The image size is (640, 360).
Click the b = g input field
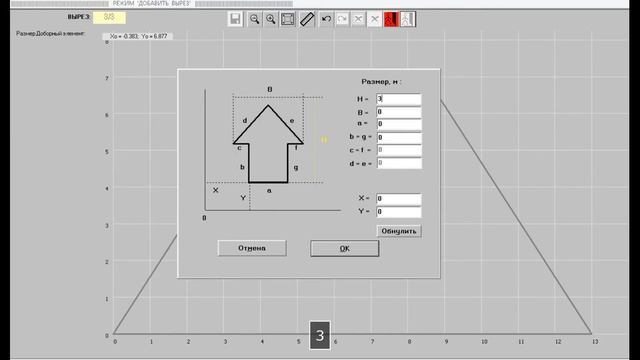(399, 138)
